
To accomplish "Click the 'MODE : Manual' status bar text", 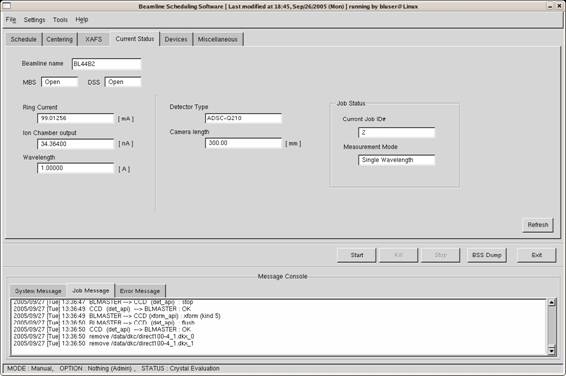I will click(30, 368).
